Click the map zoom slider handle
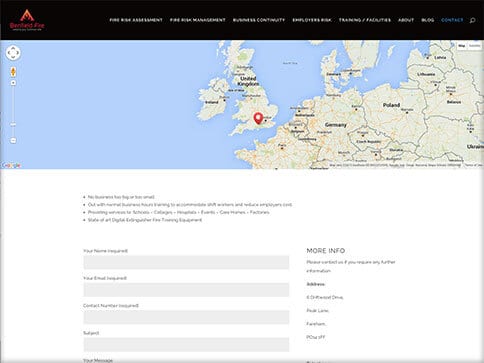 click(13, 125)
